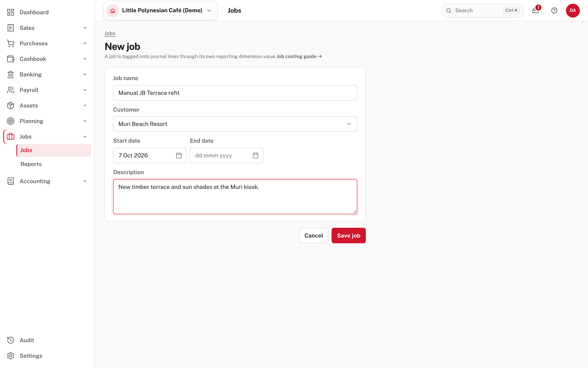Open End date calendar picker
Image resolution: width=588 pixels, height=368 pixels.
[256, 155]
